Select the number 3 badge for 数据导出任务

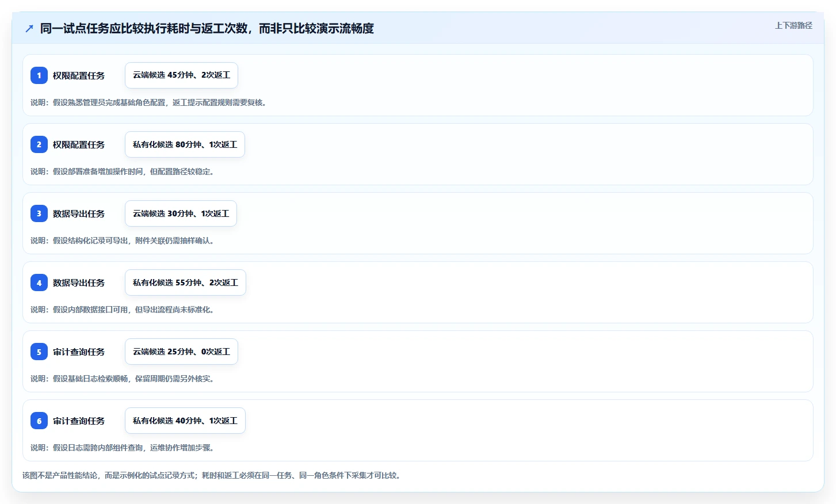coord(39,213)
